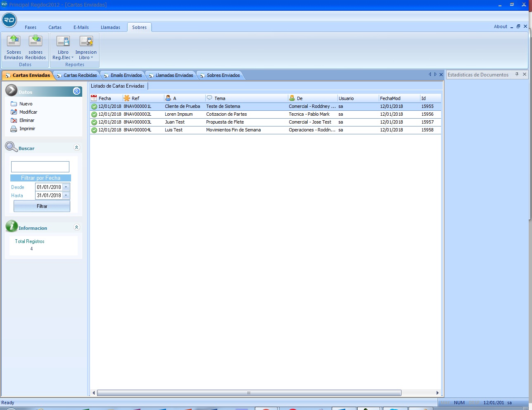Click the Imprimir printer icon
The width and height of the screenshot is (532, 410).
pos(14,129)
